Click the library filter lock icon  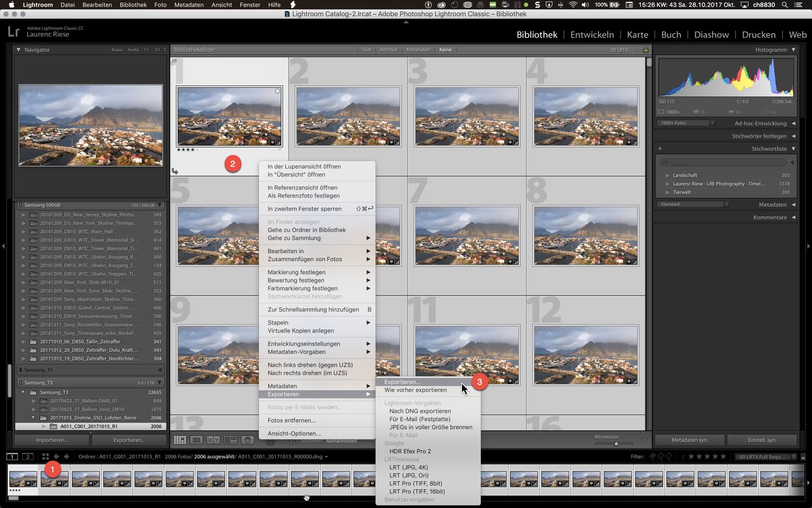pos(646,50)
